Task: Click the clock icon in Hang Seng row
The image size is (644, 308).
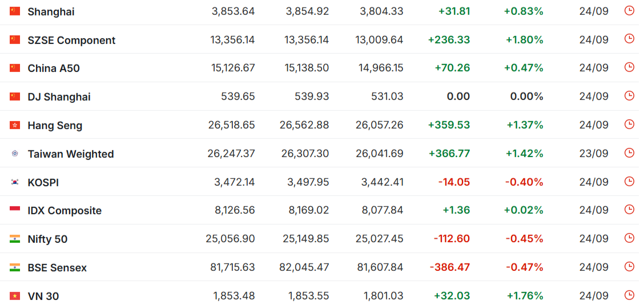Action: (x=629, y=124)
